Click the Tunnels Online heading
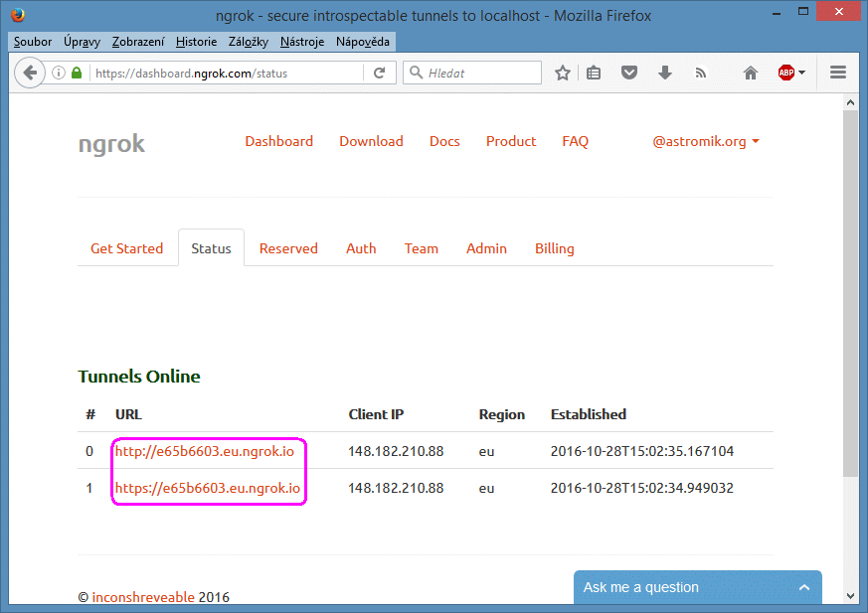Image resolution: width=868 pixels, height=613 pixels. [139, 377]
